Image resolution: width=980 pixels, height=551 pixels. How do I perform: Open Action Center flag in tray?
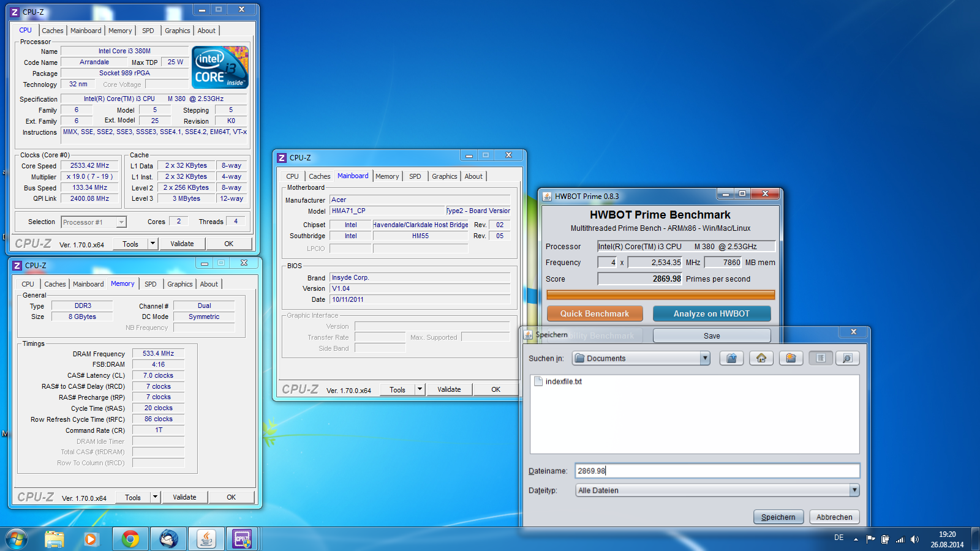pyautogui.click(x=870, y=539)
